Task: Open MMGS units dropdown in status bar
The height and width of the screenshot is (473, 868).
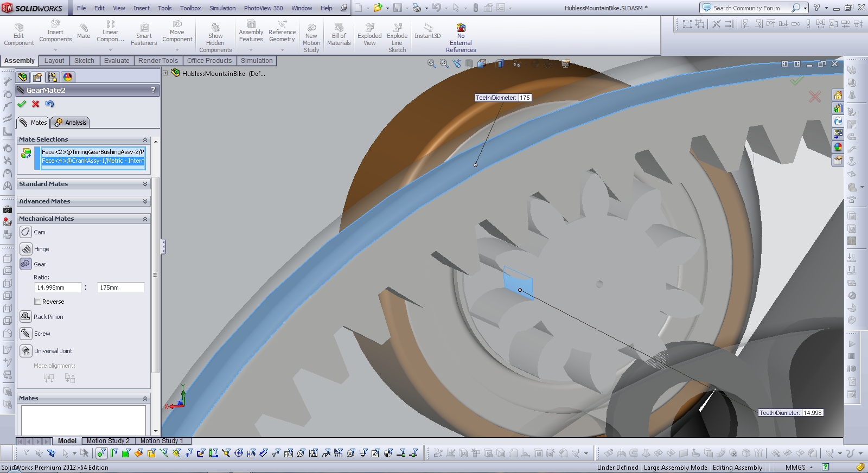Action: [812, 467]
